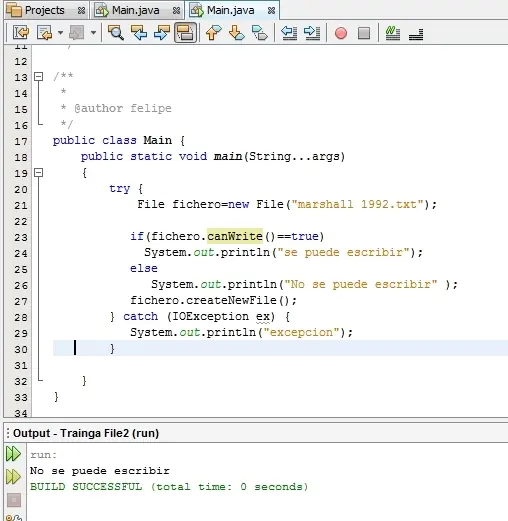Click the Last Edit toolbar icon
This screenshot has width=508, height=521.
(x=21, y=33)
